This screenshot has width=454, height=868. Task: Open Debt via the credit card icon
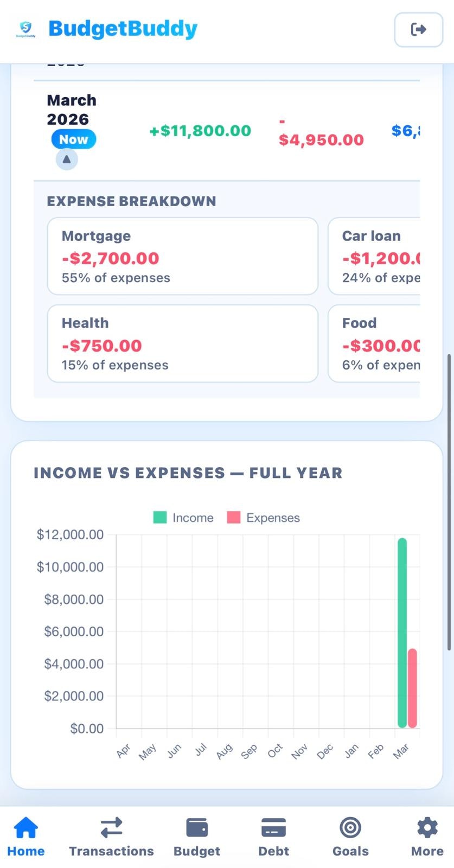(x=273, y=828)
